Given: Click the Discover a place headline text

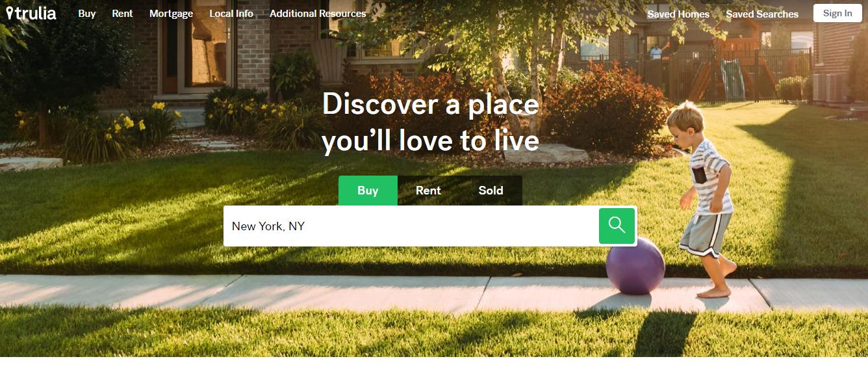Looking at the screenshot, I should point(431,122).
